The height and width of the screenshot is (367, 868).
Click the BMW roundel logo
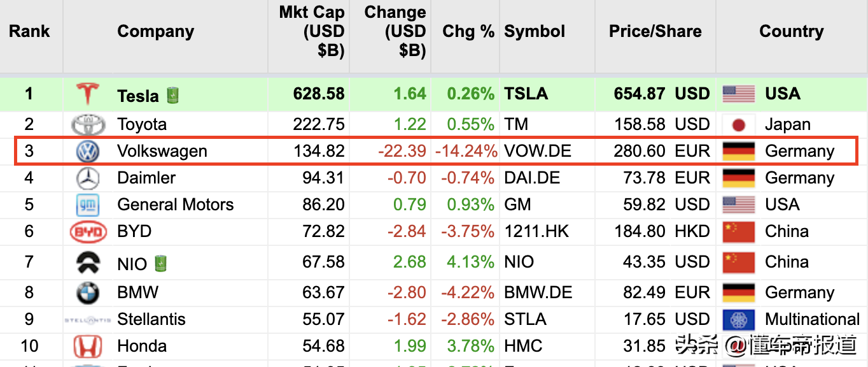click(88, 293)
